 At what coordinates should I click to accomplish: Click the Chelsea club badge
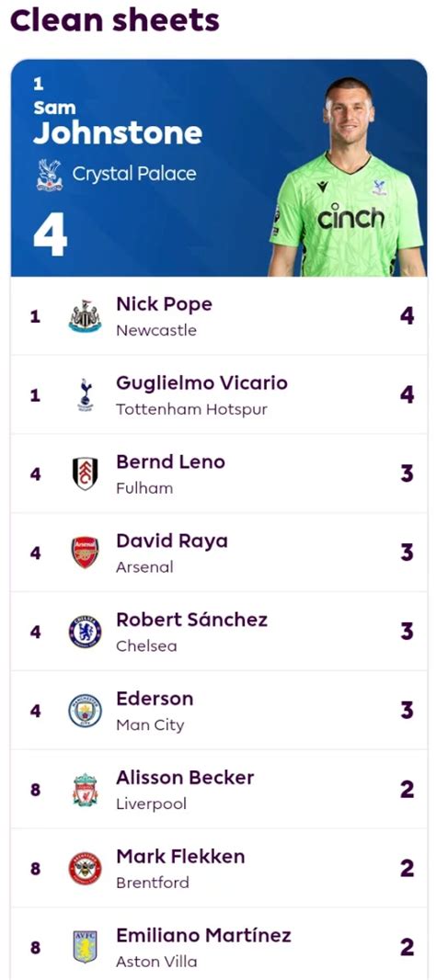coord(85,632)
